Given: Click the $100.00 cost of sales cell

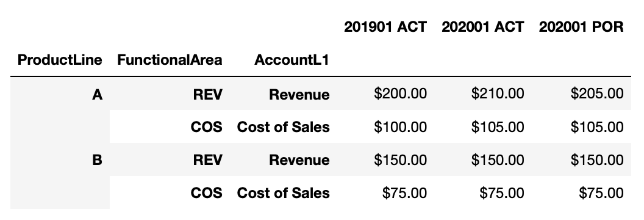Looking at the screenshot, I should [x=401, y=127].
